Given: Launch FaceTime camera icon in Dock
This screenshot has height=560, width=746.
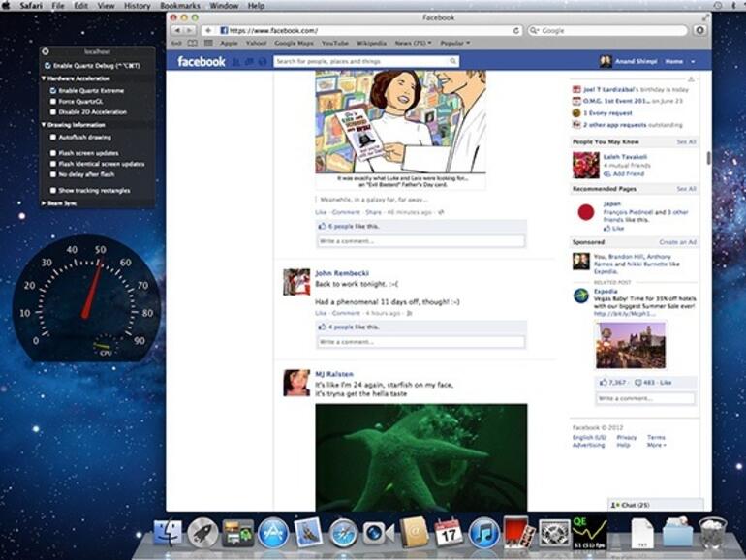Looking at the screenshot, I should (x=378, y=533).
